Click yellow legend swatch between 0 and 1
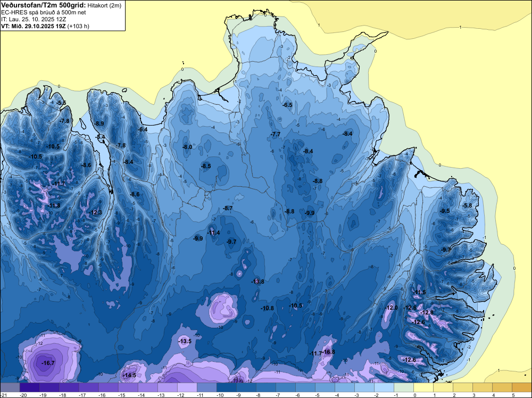The height and width of the screenshot is (398, 532). coord(423,387)
